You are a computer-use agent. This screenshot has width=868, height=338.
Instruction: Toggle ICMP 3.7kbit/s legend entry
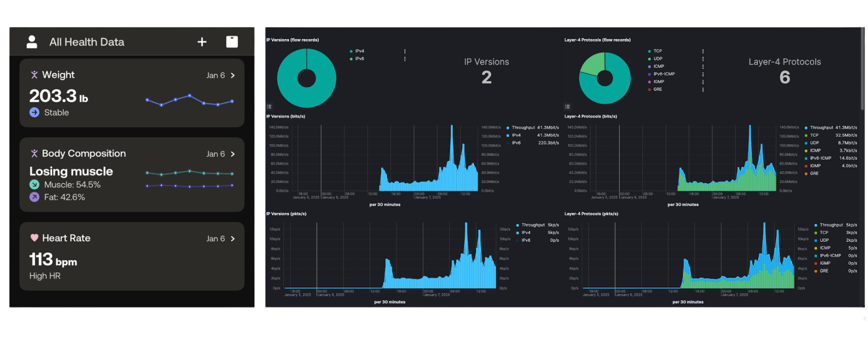pyautogui.click(x=830, y=151)
